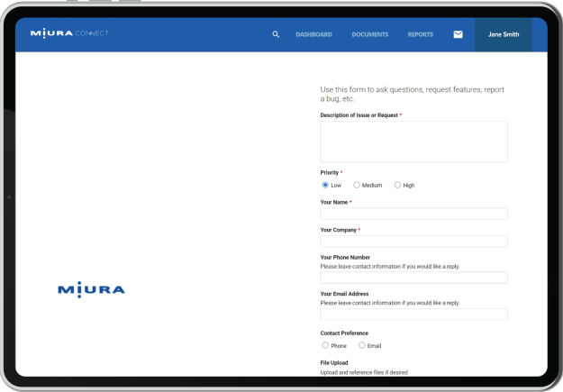Choose High priority radio button
Screen dimensions: 563x392
coord(397,185)
